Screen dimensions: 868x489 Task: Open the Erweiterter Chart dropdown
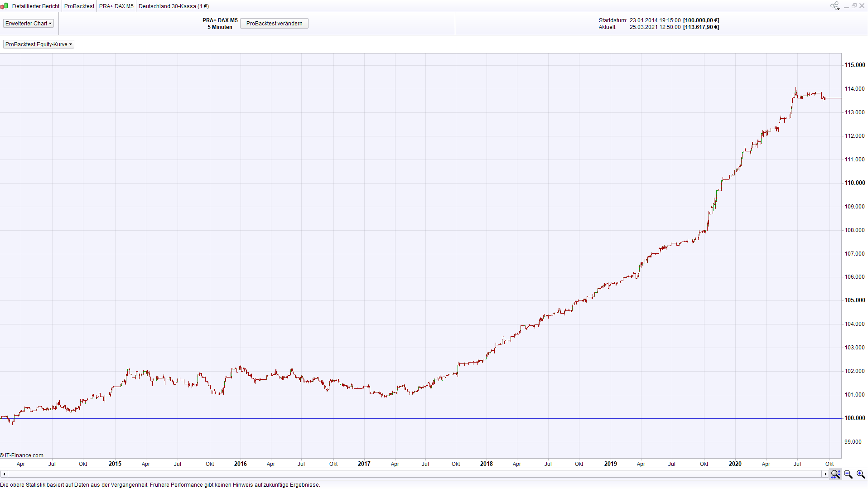[29, 24]
